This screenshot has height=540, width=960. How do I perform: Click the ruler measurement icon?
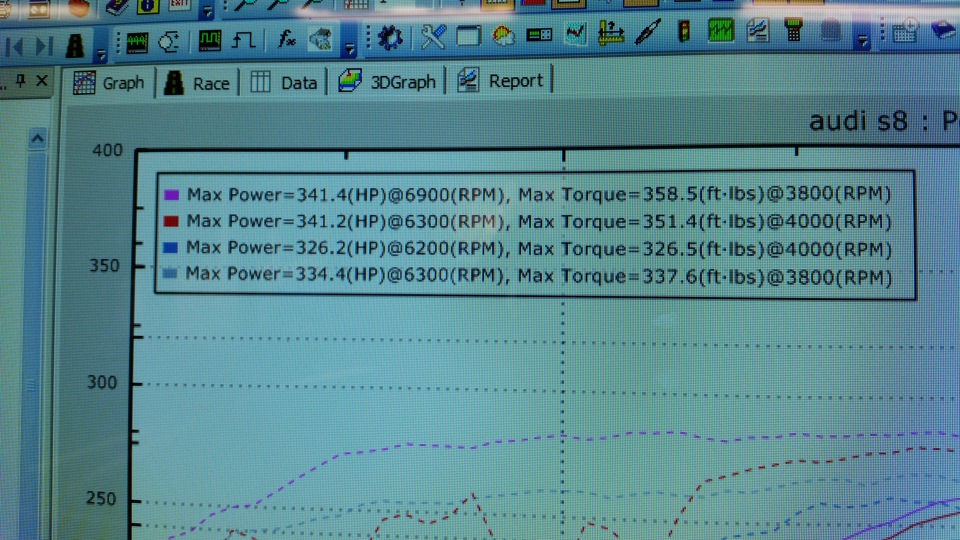(x=610, y=32)
